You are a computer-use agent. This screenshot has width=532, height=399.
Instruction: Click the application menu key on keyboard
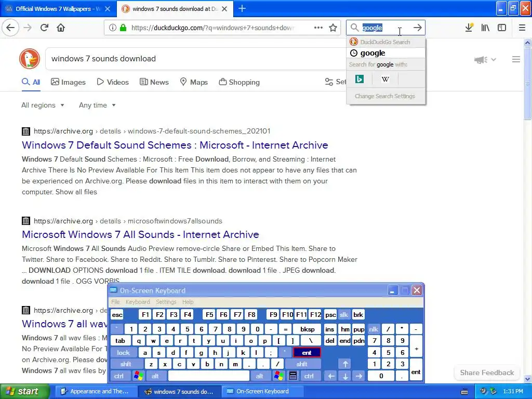pyautogui.click(x=293, y=376)
